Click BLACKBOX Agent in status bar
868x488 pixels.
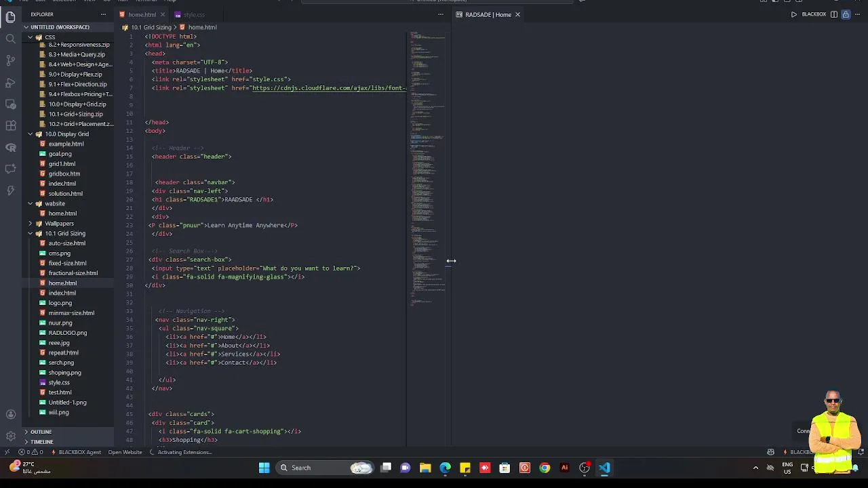click(x=76, y=452)
